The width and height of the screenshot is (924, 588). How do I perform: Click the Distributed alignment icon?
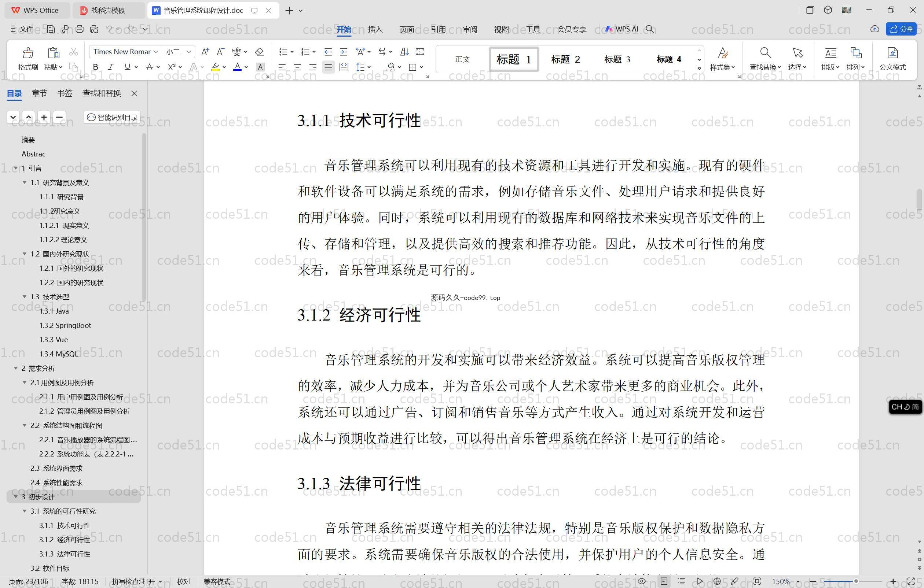point(344,67)
